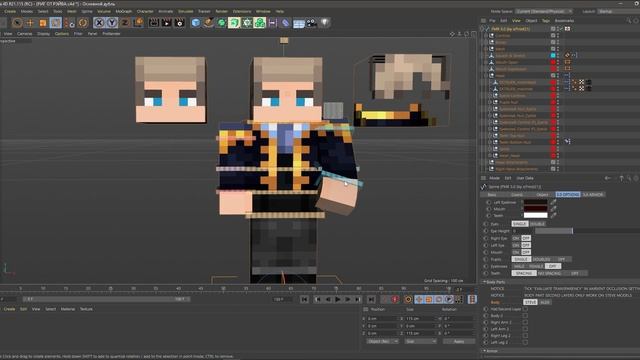Set Eyes option to DOUBLE
The height and width of the screenshot is (360, 640).
[x=537, y=224]
